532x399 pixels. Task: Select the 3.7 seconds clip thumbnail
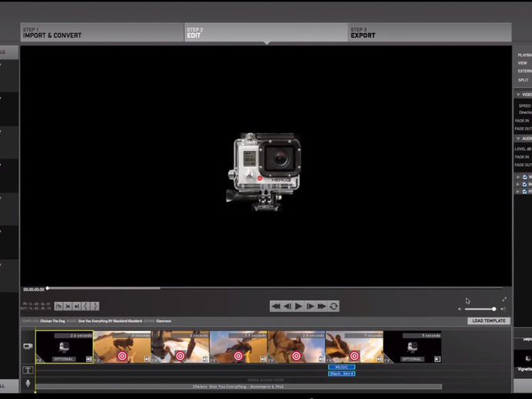click(x=238, y=347)
